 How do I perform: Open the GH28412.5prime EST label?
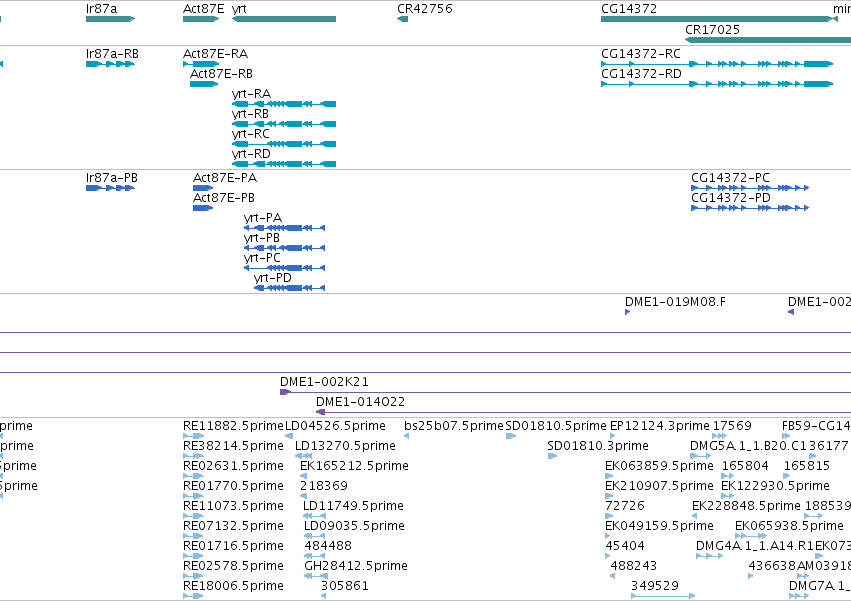(x=356, y=567)
